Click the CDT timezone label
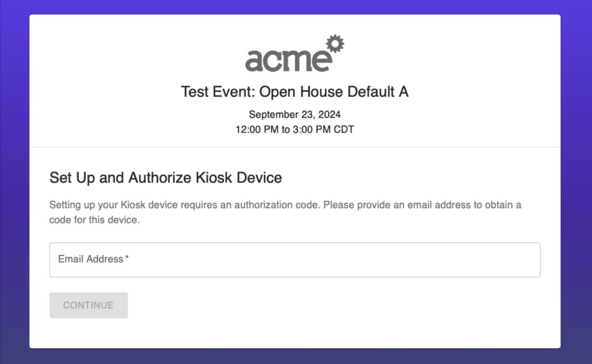Viewport: 592px width, 364px height. click(x=343, y=130)
